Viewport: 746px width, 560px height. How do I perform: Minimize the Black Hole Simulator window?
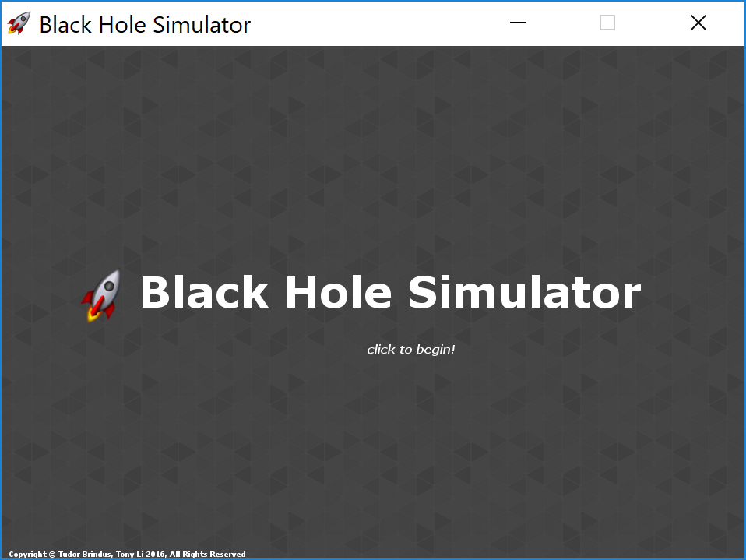pos(518,23)
